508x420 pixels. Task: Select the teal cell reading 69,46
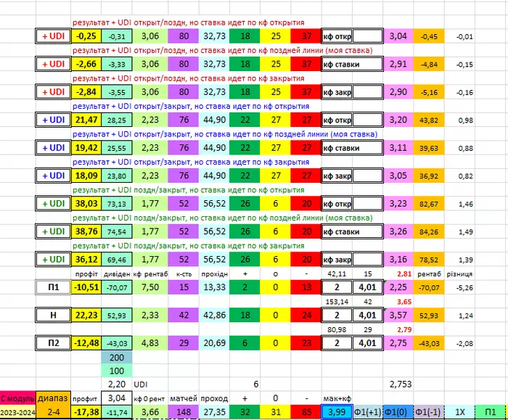coord(117,259)
